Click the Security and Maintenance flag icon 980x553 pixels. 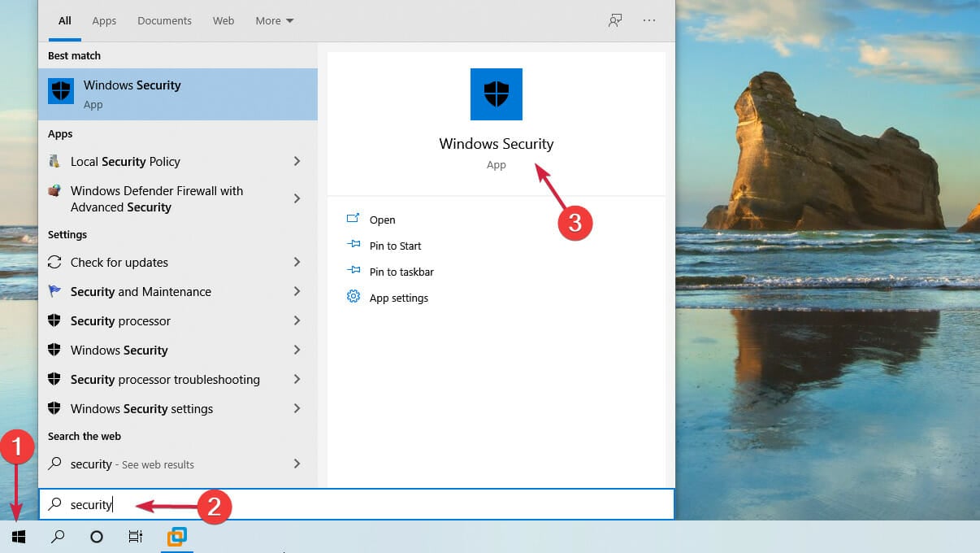[54, 291]
